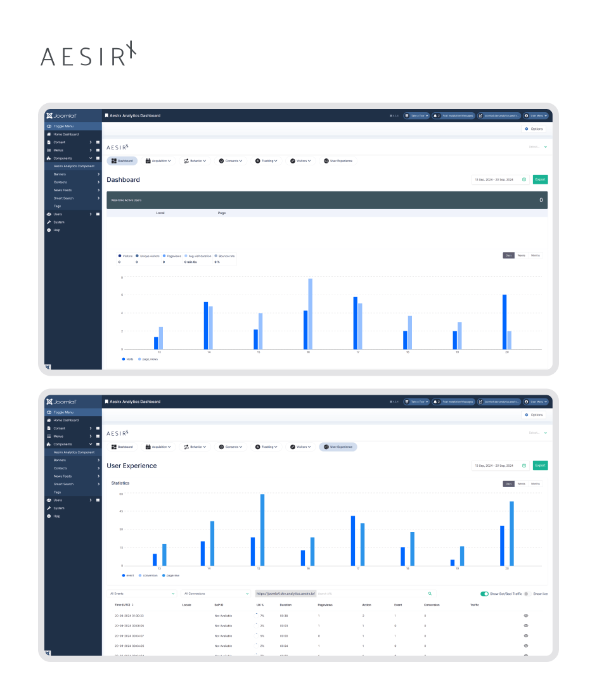
Task: Select Aesirx Analytics Component in the sidebar
Action: [74, 166]
